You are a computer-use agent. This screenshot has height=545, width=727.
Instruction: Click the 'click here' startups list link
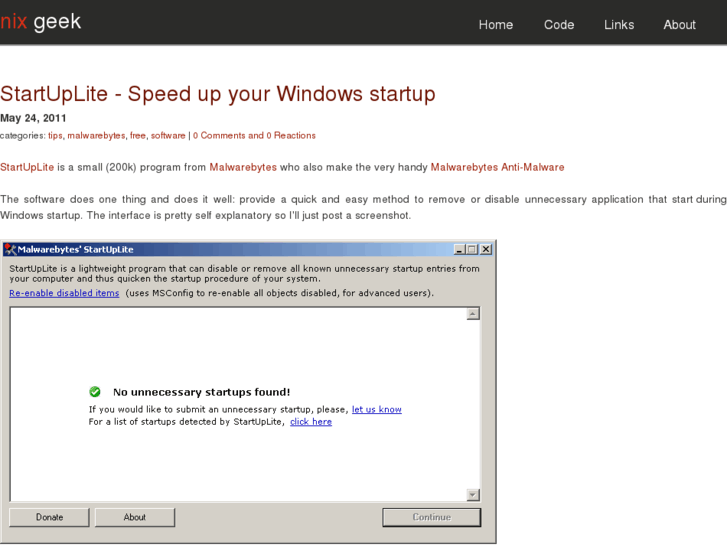pyautogui.click(x=311, y=422)
